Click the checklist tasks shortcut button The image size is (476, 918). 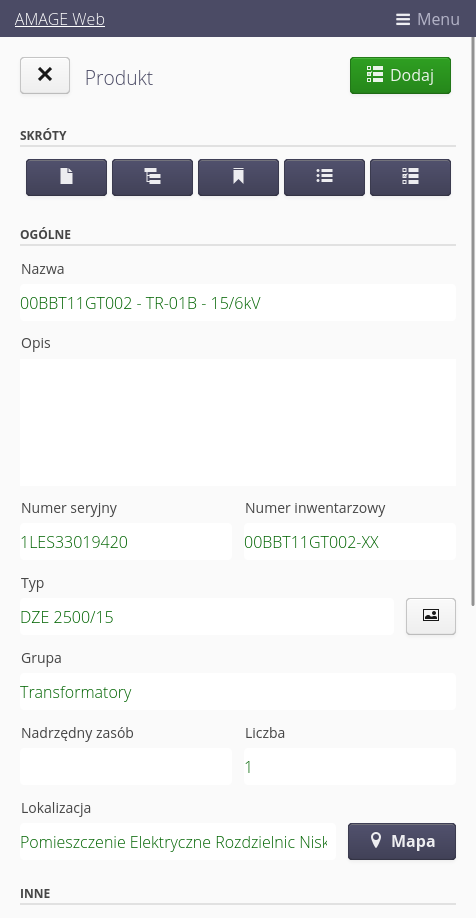point(410,177)
